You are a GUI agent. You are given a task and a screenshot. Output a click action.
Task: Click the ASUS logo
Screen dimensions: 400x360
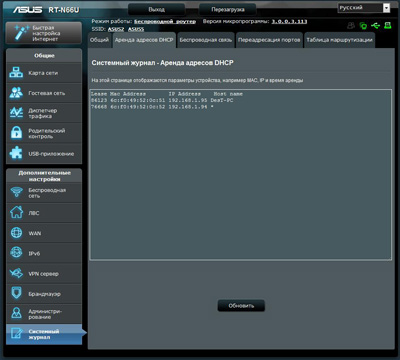[27, 10]
